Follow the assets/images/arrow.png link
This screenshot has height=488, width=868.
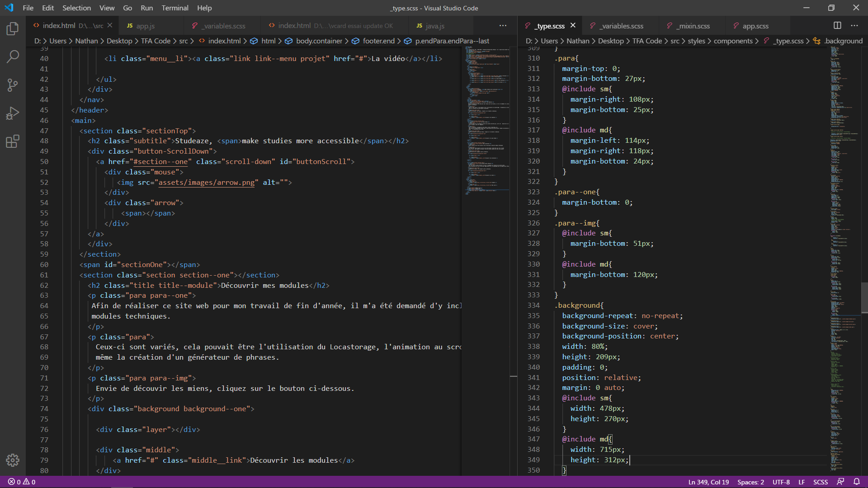pos(207,182)
